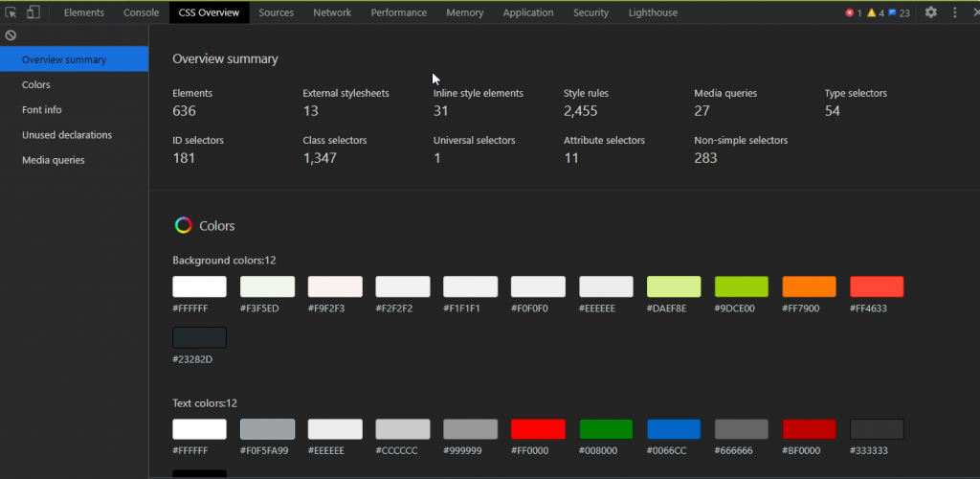The width and height of the screenshot is (980, 479).
Task: Click text color swatch #CCCCCC
Action: [x=403, y=429]
